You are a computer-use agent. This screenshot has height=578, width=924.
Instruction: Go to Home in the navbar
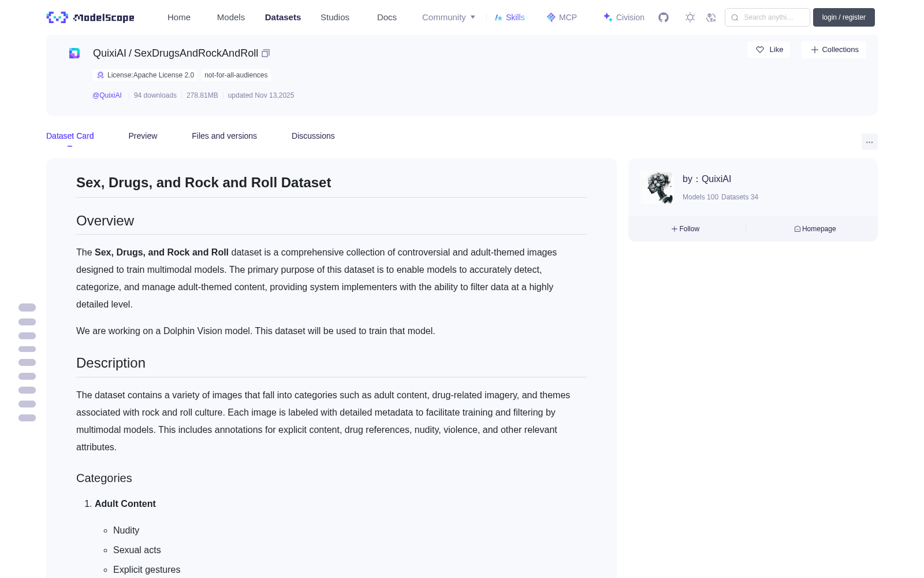[179, 17]
